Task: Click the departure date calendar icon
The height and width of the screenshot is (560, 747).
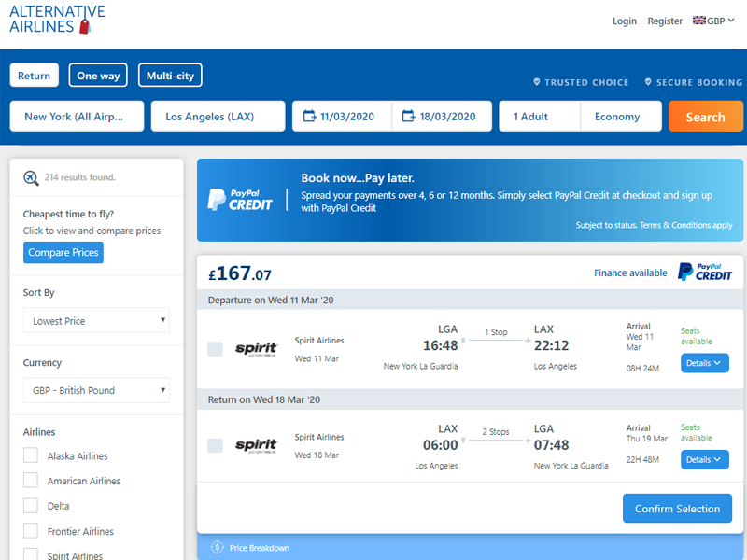Action: 309,116
